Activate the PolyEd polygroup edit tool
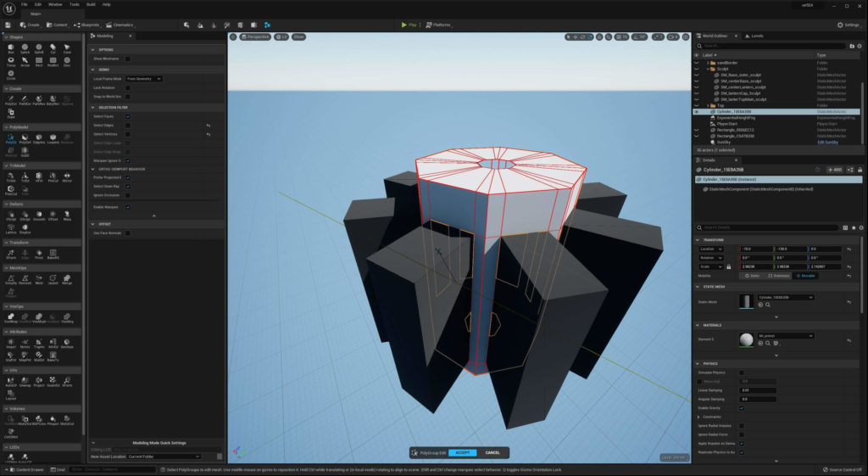The image size is (868, 476). pos(10,138)
